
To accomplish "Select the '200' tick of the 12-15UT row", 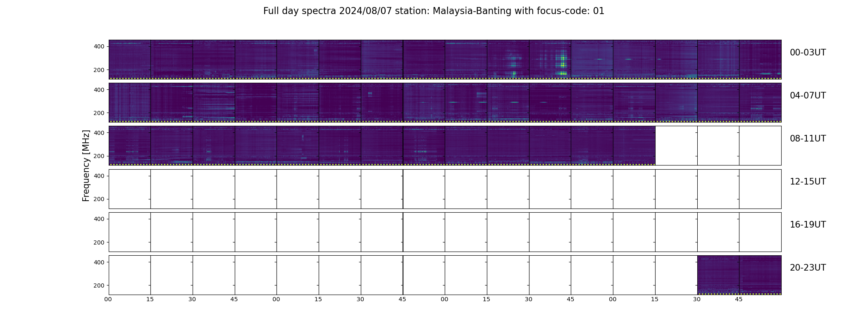I will tap(99, 199).
